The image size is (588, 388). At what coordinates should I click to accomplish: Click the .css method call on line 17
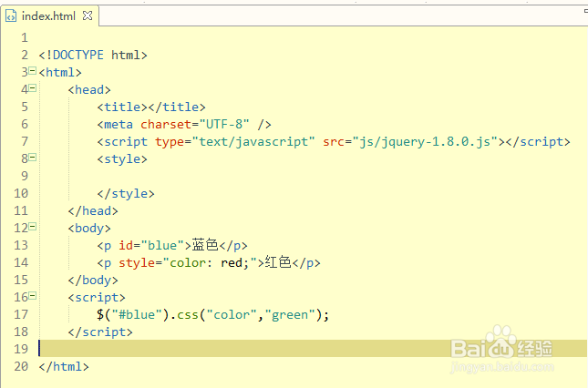click(184, 314)
